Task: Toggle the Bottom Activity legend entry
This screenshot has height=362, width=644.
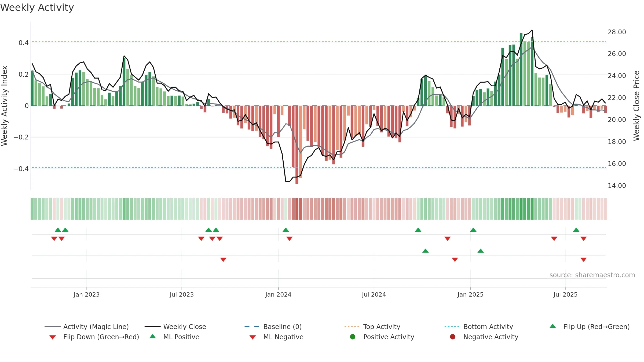Action: [x=479, y=327]
